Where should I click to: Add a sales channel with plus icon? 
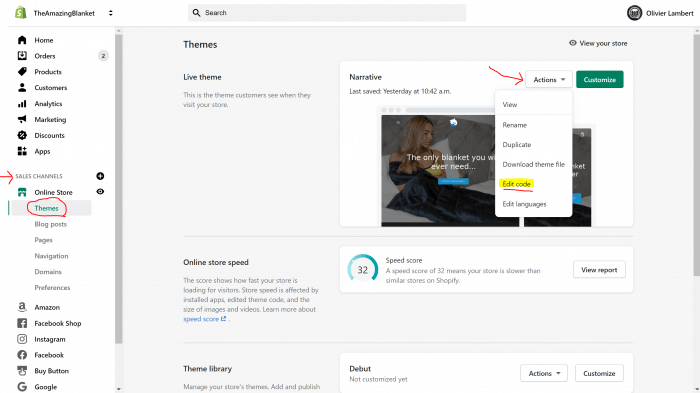tap(100, 176)
